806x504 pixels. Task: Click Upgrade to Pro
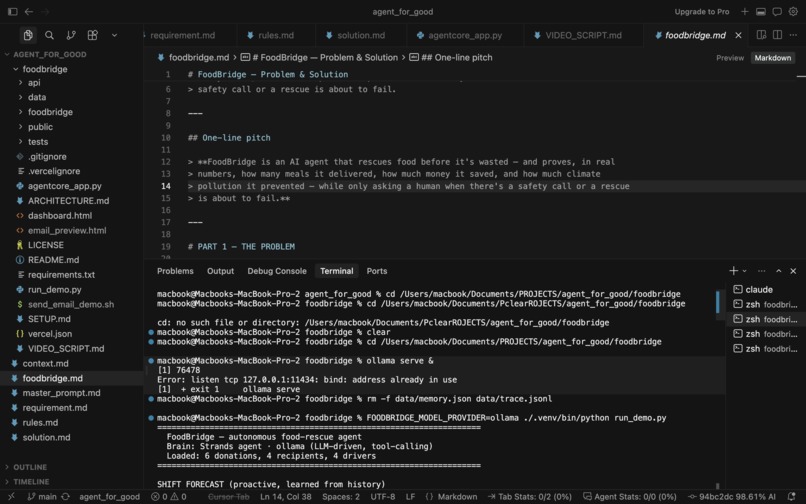point(702,11)
